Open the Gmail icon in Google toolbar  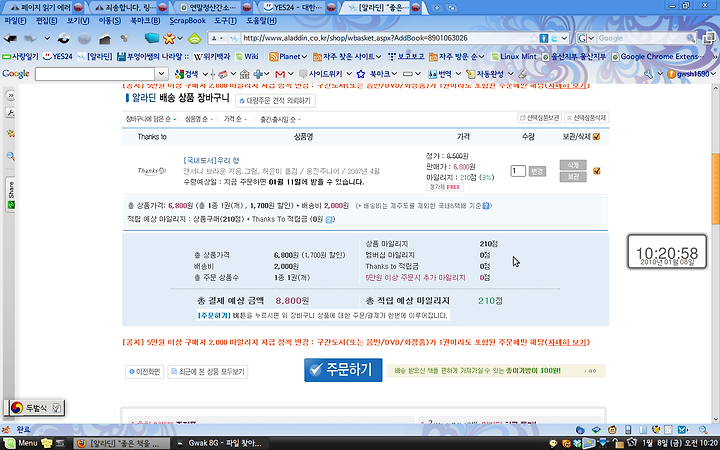coord(280,74)
